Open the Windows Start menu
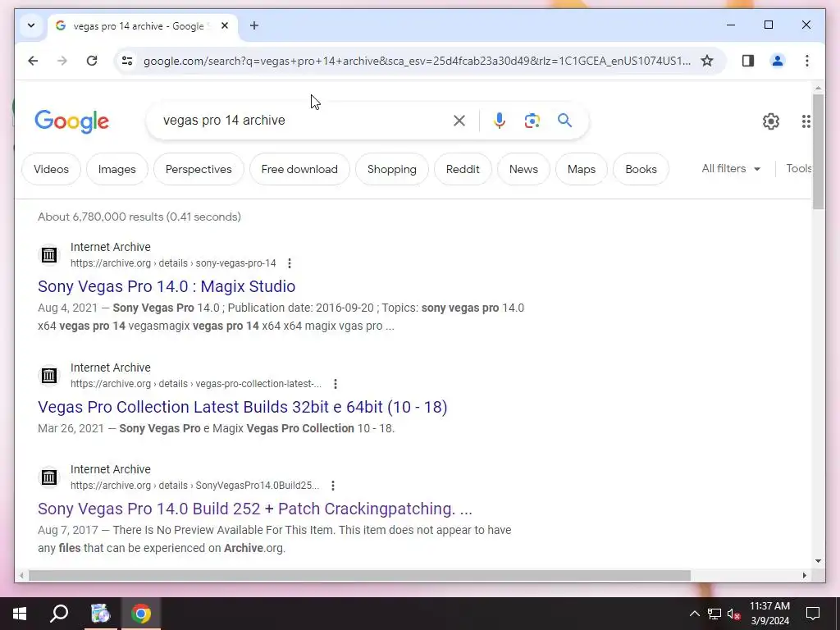840x630 pixels. (20, 614)
